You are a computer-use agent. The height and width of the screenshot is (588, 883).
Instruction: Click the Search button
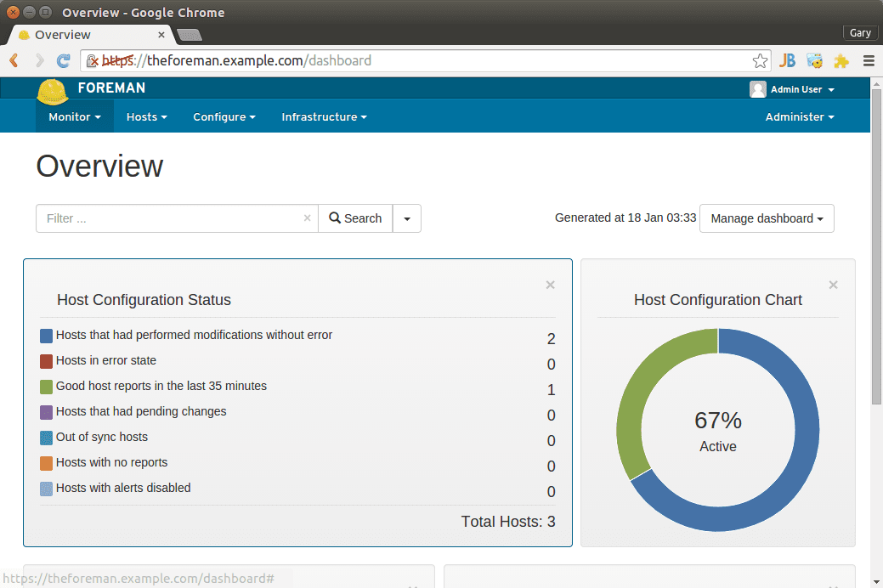click(x=355, y=218)
